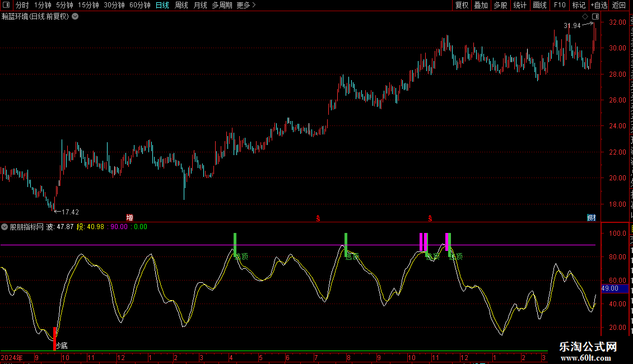Click the 逃顶 signal bar near mid-November
The image size is (633, 364).
coord(449,245)
